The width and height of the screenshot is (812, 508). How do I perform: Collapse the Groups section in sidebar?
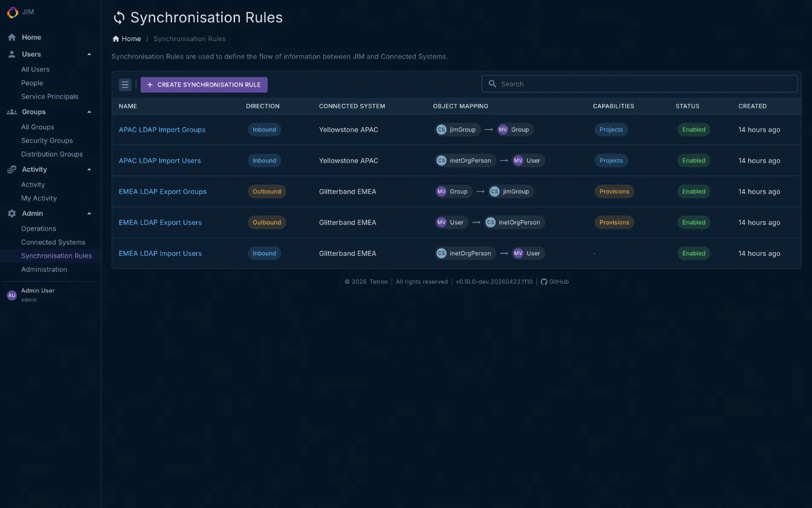pyautogui.click(x=89, y=111)
